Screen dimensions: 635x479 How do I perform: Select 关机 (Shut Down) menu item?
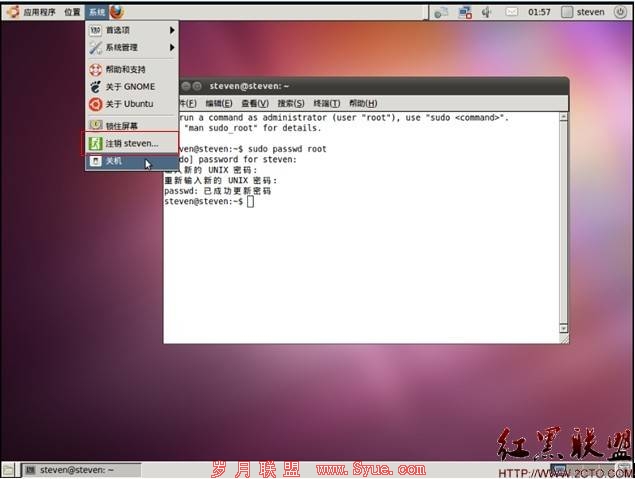click(132, 161)
